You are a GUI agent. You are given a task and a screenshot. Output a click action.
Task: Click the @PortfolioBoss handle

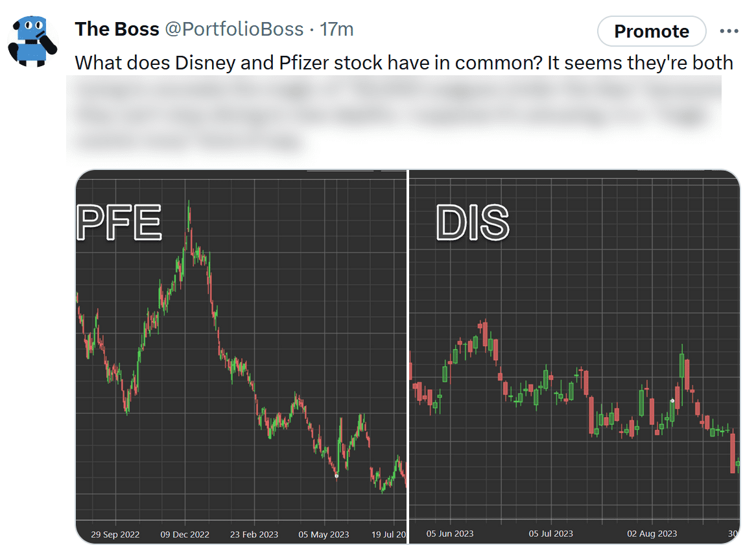(x=234, y=29)
